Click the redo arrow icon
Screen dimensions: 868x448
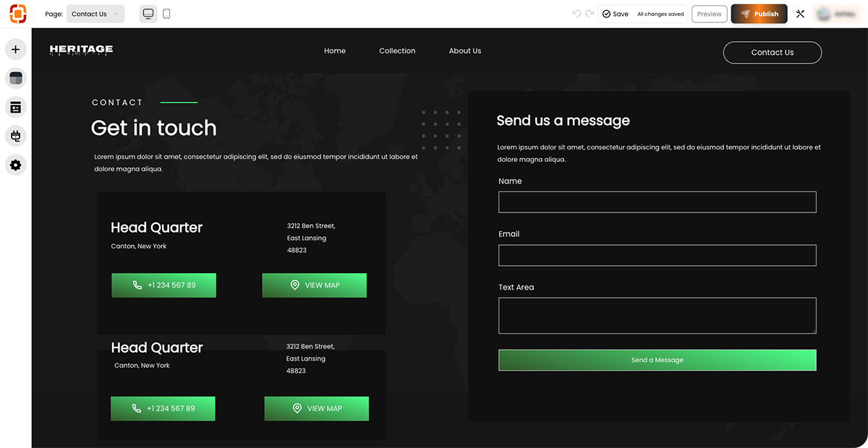[x=590, y=14]
